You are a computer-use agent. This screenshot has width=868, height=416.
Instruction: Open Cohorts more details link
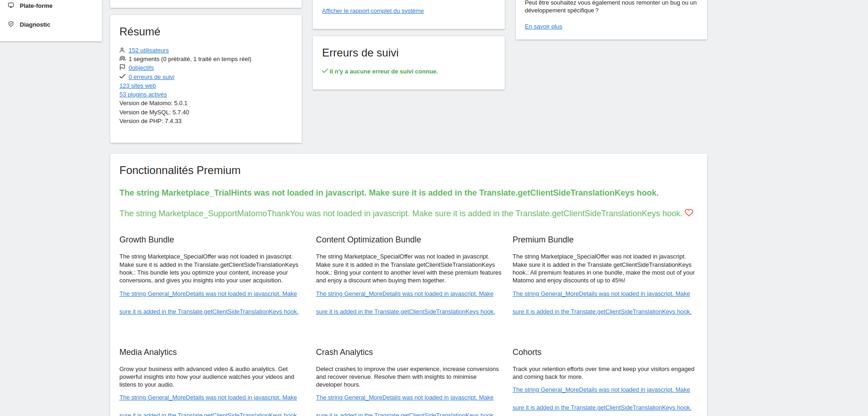pyautogui.click(x=602, y=399)
